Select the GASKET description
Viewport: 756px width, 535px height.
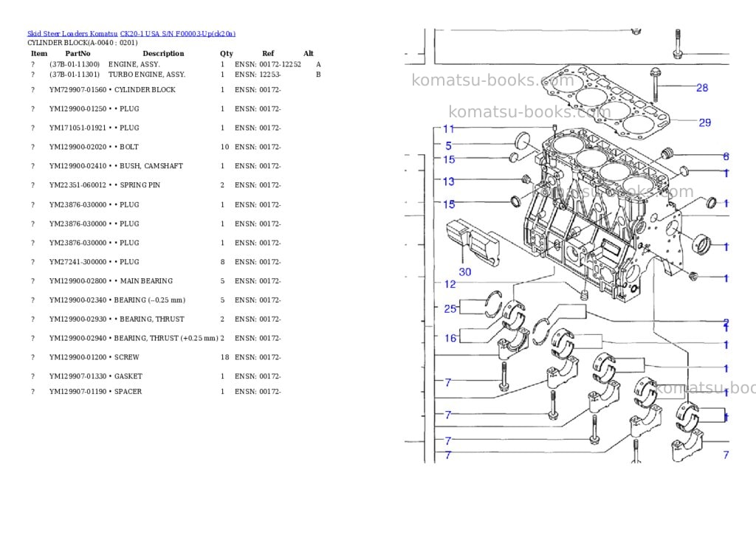point(128,376)
